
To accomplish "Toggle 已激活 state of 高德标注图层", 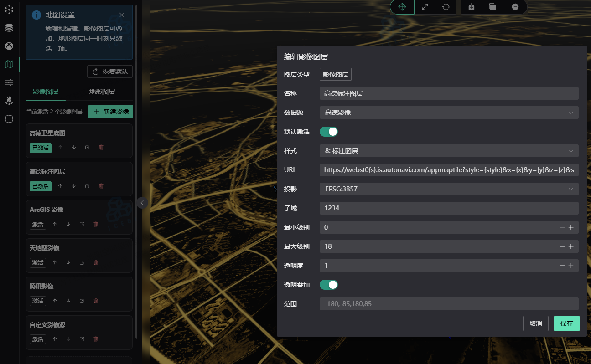I will (41, 185).
